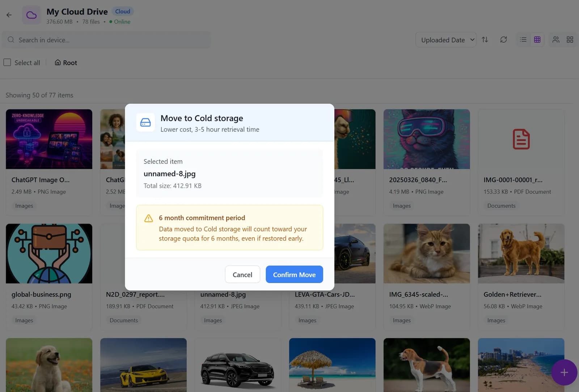The height and width of the screenshot is (392, 579).
Task: Check the Select all checkbox
Action: pos(7,62)
